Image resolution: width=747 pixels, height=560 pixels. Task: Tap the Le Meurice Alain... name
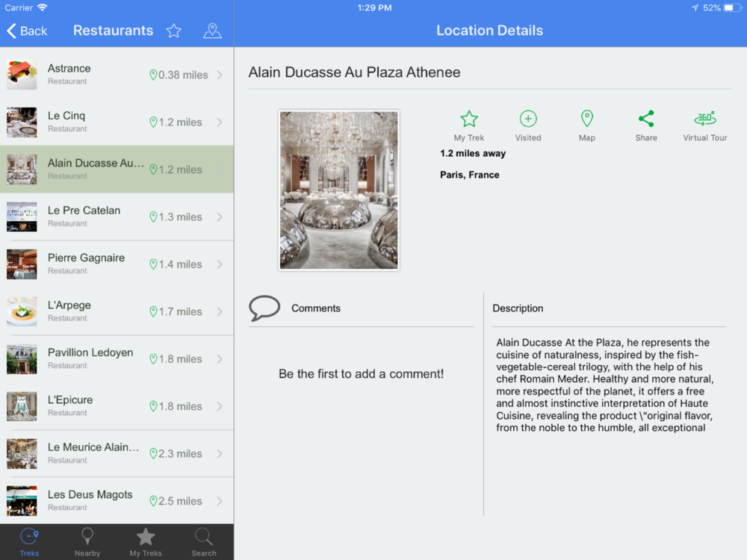(x=93, y=447)
